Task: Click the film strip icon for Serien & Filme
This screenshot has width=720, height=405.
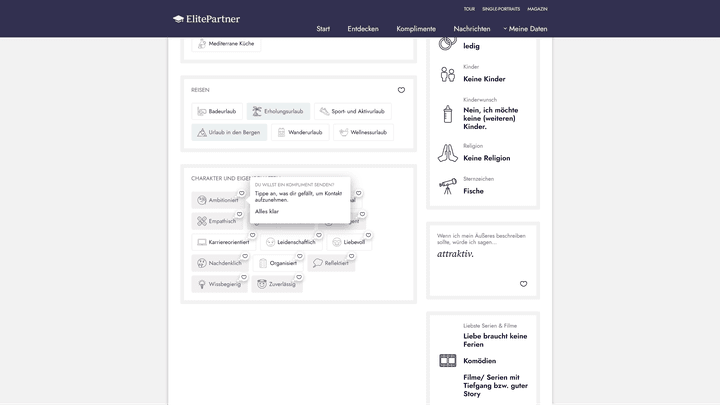Action: 447,361
